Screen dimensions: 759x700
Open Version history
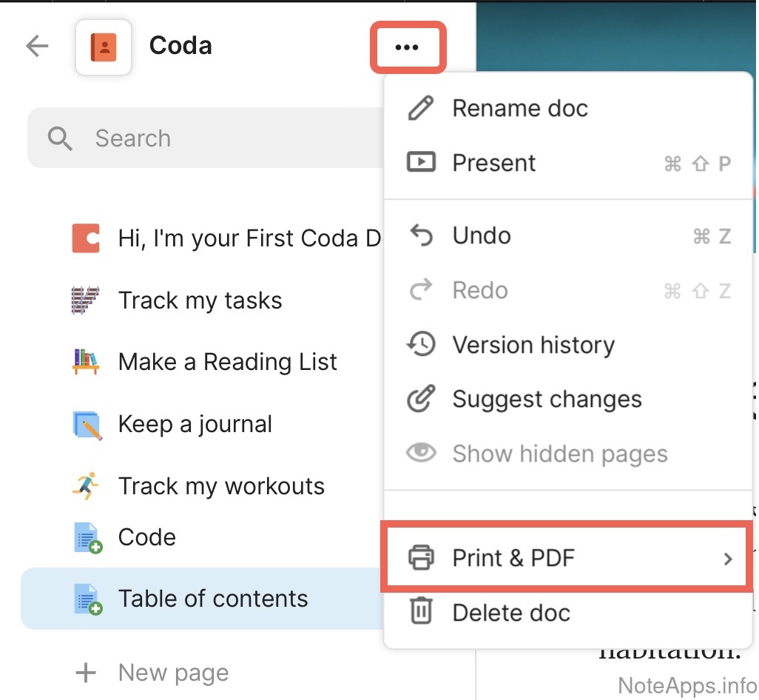coord(533,345)
